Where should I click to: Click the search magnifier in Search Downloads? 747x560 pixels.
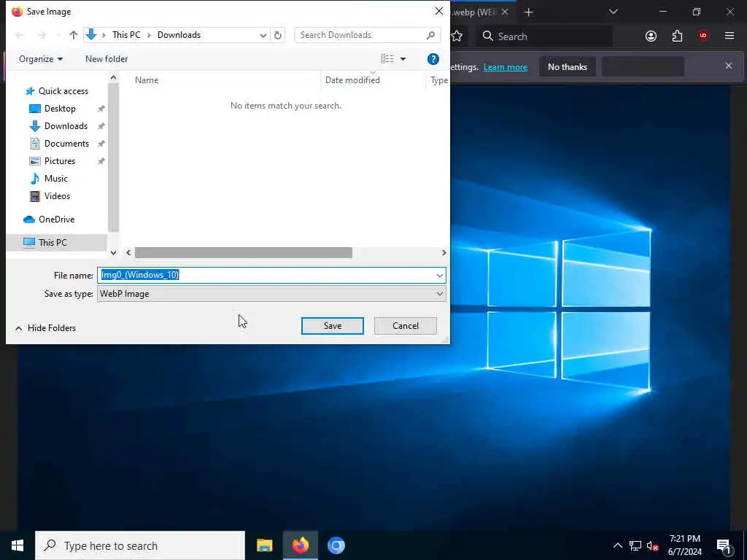[430, 35]
